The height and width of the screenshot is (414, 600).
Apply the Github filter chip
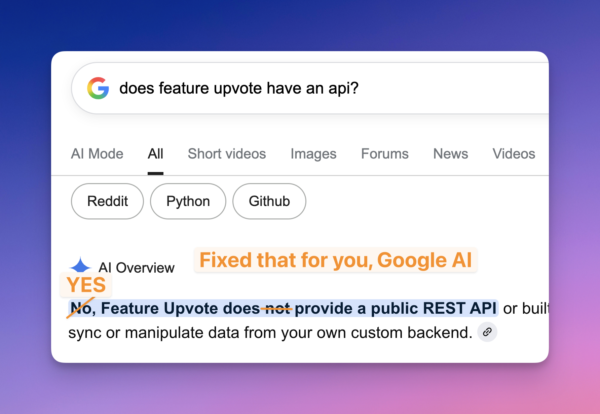click(269, 201)
